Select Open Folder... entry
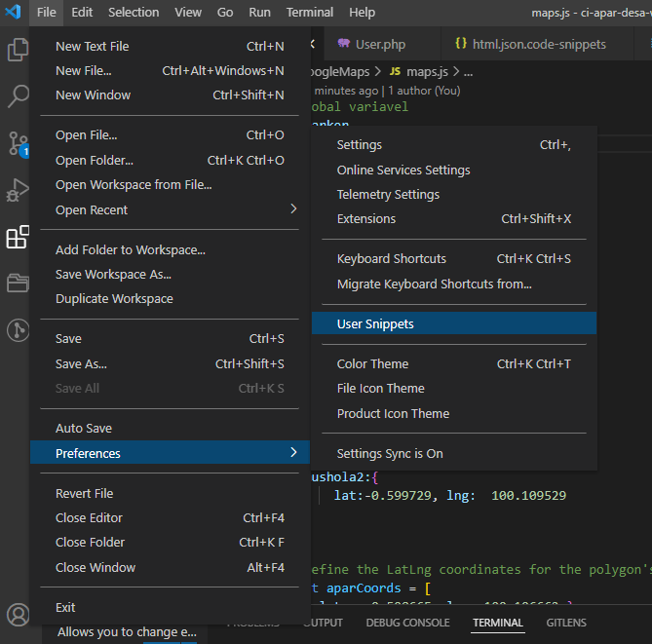Image resolution: width=652 pixels, height=644 pixels. (x=170, y=161)
